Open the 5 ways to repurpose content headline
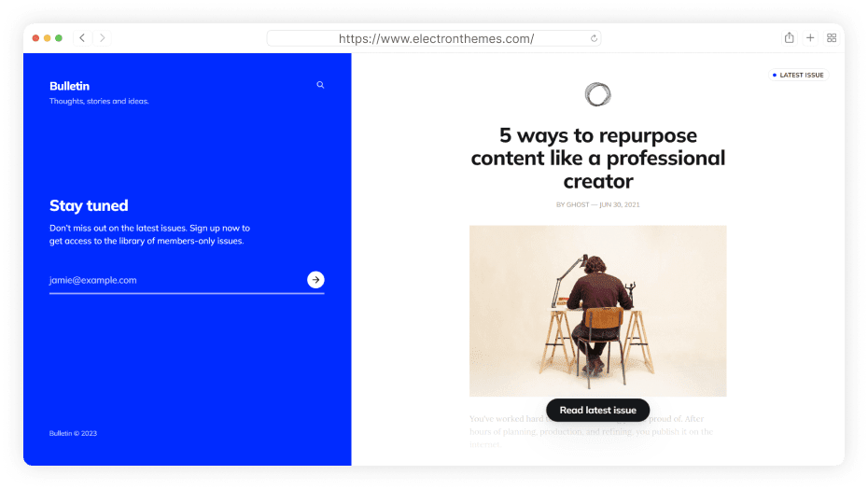The width and height of the screenshot is (868, 489). pyautogui.click(x=598, y=158)
